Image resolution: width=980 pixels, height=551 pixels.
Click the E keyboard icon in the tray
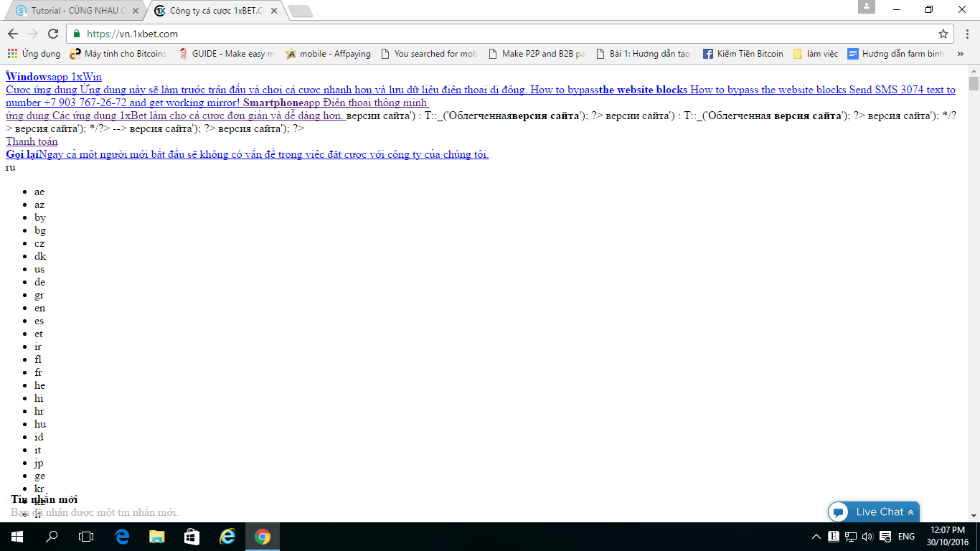tap(834, 537)
